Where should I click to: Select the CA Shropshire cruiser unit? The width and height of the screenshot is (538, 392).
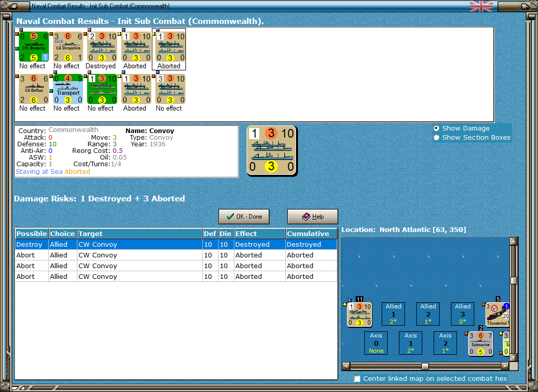68,47
